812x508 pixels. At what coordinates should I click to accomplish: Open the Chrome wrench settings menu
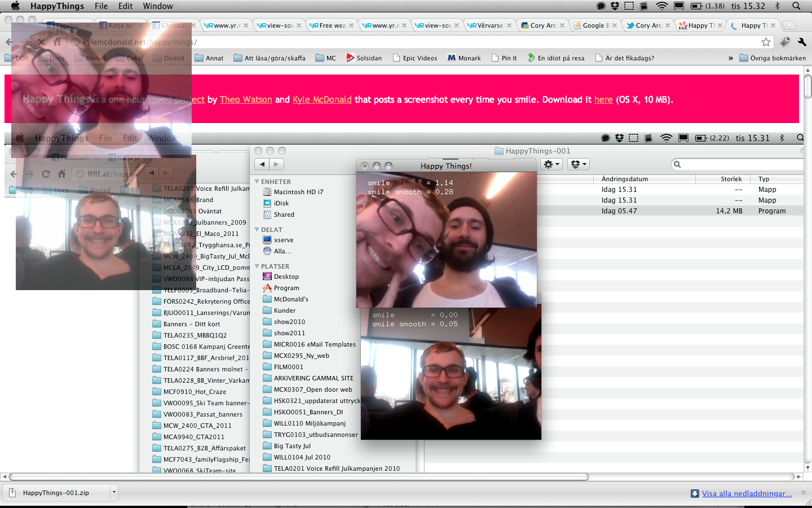click(x=802, y=42)
